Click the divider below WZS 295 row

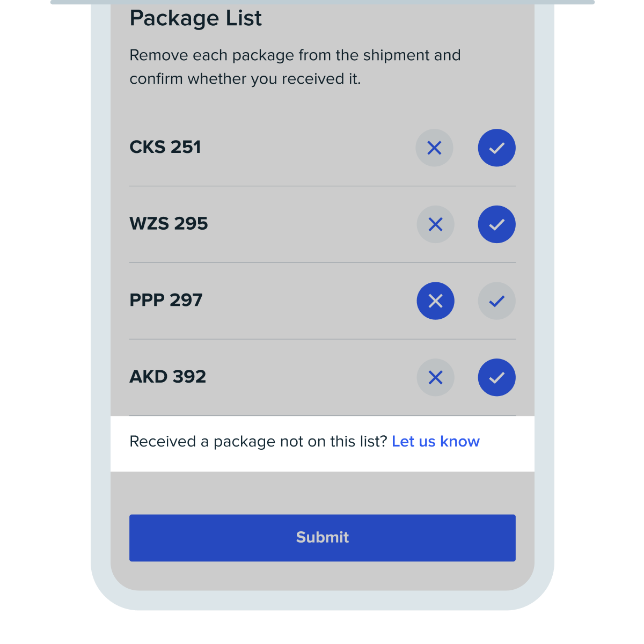click(x=323, y=262)
